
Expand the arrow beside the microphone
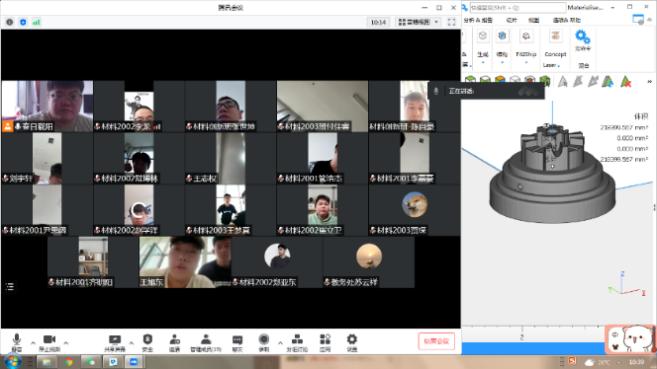coord(33,343)
